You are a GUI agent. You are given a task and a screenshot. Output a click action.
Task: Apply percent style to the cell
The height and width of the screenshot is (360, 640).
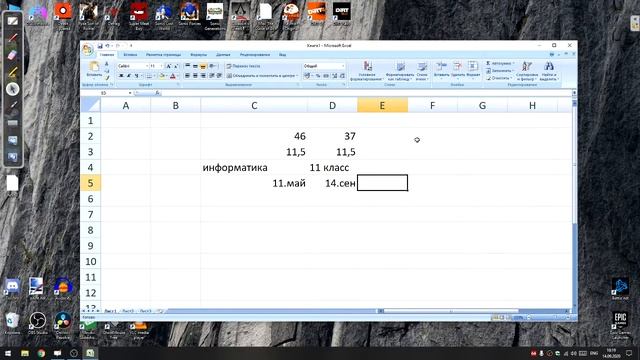click(318, 76)
